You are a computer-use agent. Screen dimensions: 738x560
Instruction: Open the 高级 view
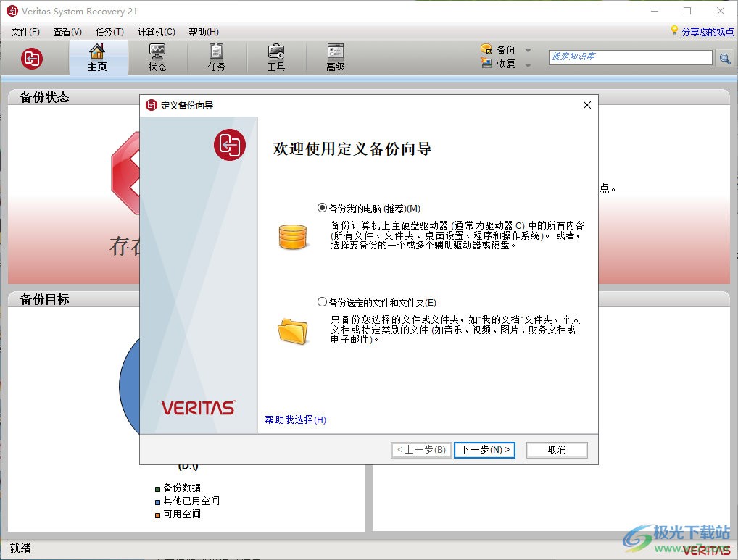[x=334, y=57]
